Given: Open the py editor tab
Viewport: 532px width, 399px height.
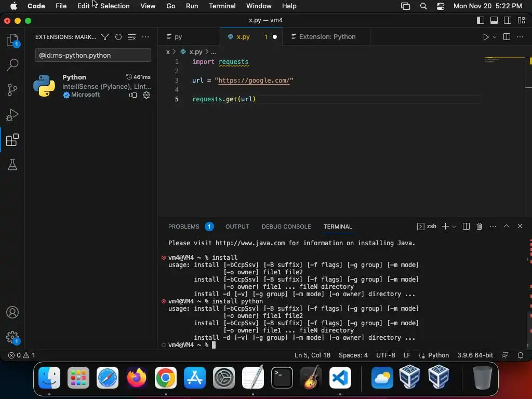Looking at the screenshot, I should pos(189,37).
